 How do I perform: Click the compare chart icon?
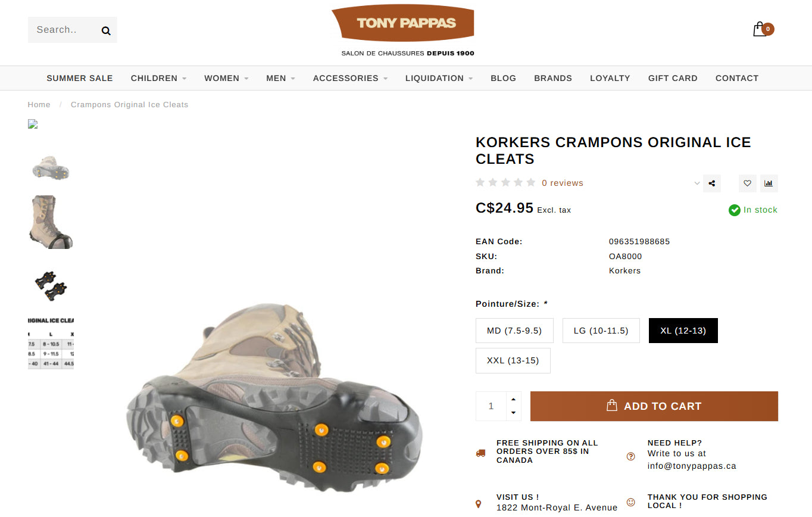[769, 183]
